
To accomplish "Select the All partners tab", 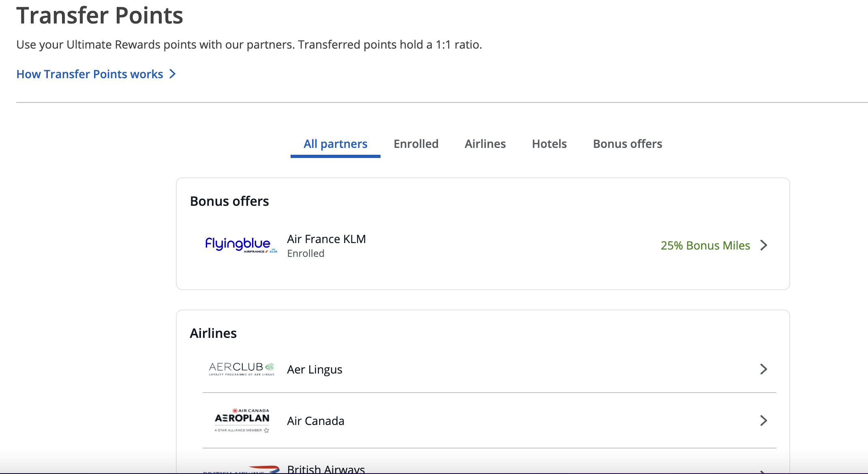I will [x=336, y=144].
